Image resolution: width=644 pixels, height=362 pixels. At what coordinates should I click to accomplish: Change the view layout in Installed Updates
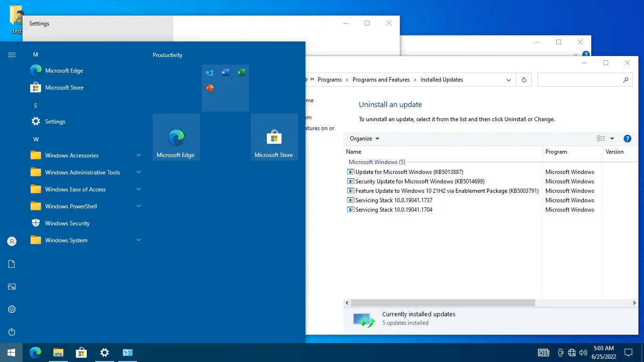pyautogui.click(x=601, y=139)
